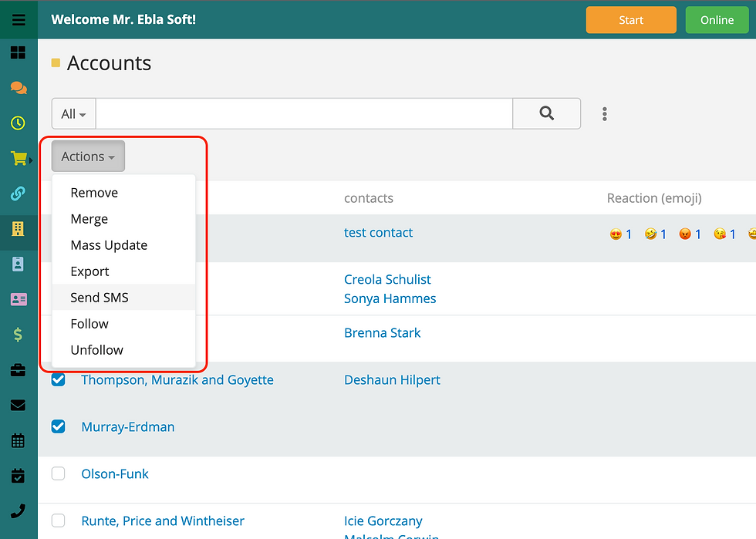Open Sonya Hammes contact link
This screenshot has width=756, height=539.
390,299
